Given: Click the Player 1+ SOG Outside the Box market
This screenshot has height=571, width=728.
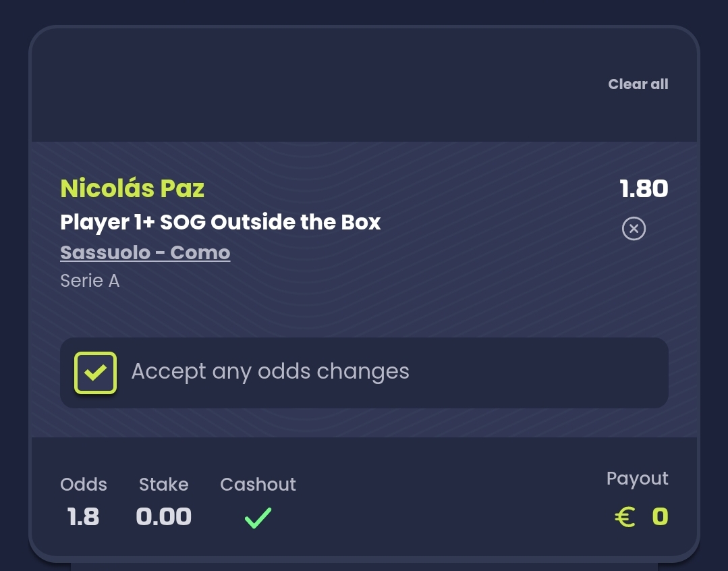Looking at the screenshot, I should click(221, 222).
